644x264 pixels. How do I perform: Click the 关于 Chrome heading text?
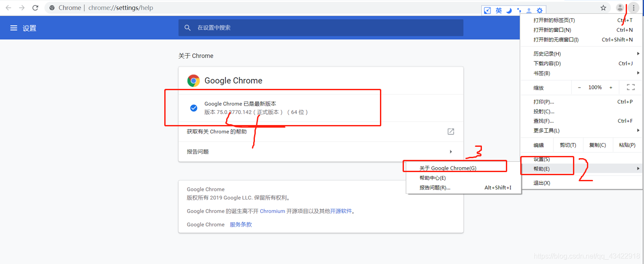coord(196,56)
